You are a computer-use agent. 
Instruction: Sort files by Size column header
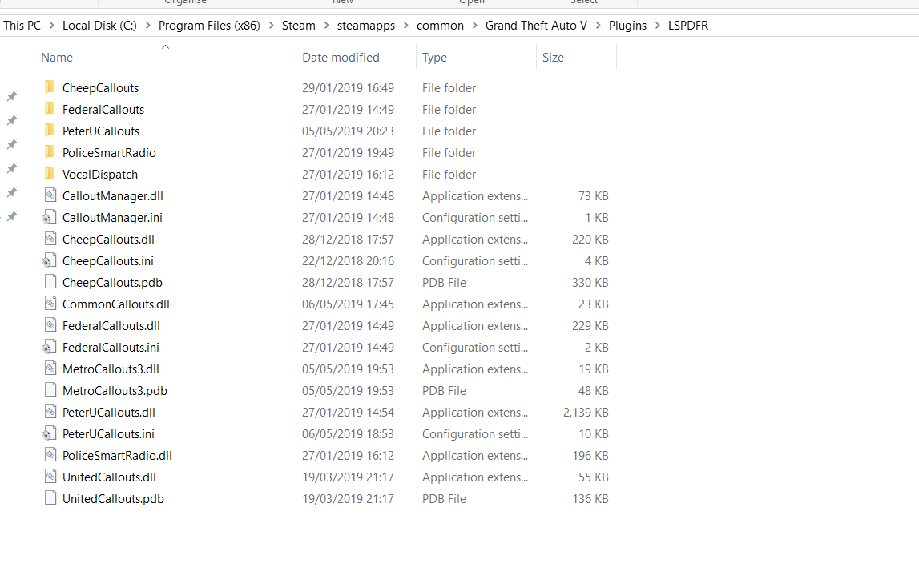[553, 58]
